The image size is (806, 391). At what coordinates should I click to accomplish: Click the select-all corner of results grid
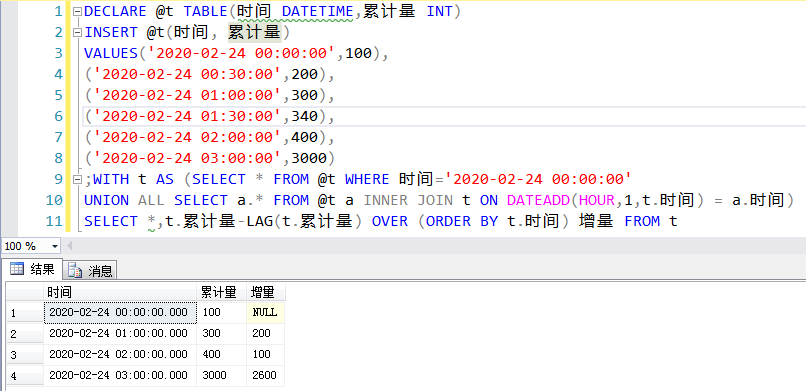pos(25,292)
